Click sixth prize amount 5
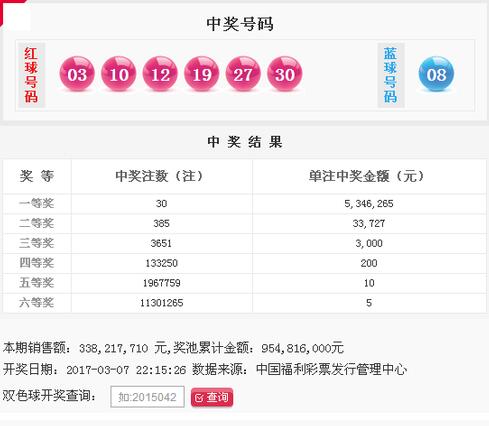489x426 pixels. point(369,303)
